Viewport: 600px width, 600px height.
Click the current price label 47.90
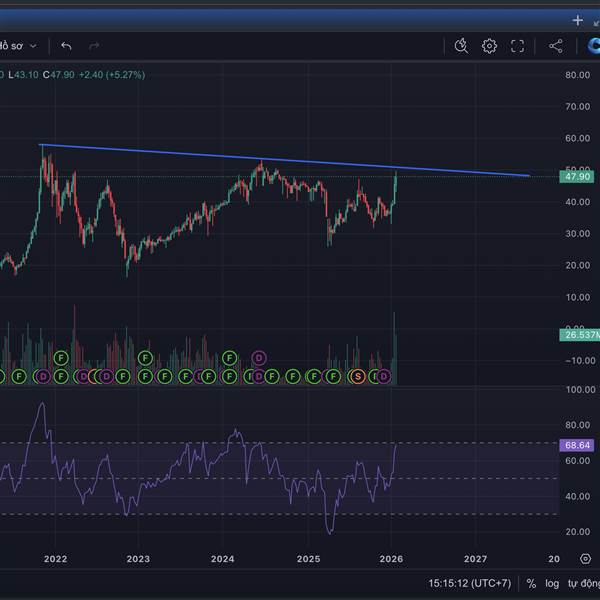point(578,177)
